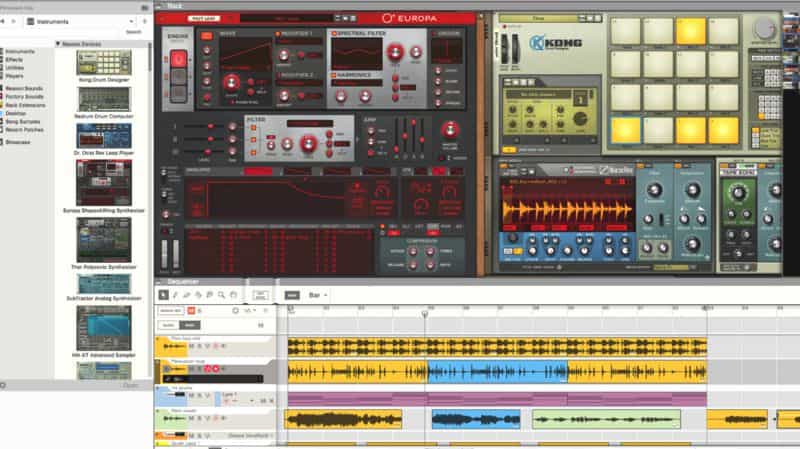Select the Europa Shapeshifting Synthesizer thumbnail
Image resolution: width=800 pixels, height=449 pixels.
click(x=104, y=183)
